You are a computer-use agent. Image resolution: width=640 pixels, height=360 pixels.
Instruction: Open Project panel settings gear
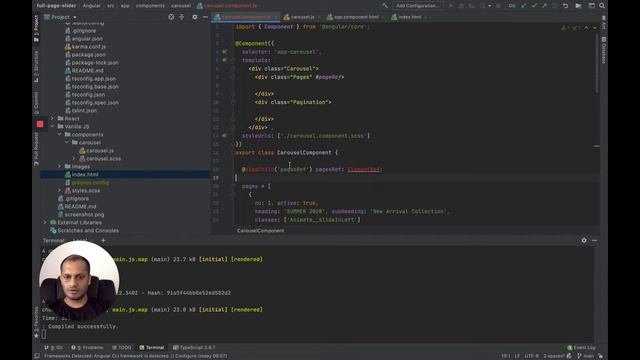[195, 17]
